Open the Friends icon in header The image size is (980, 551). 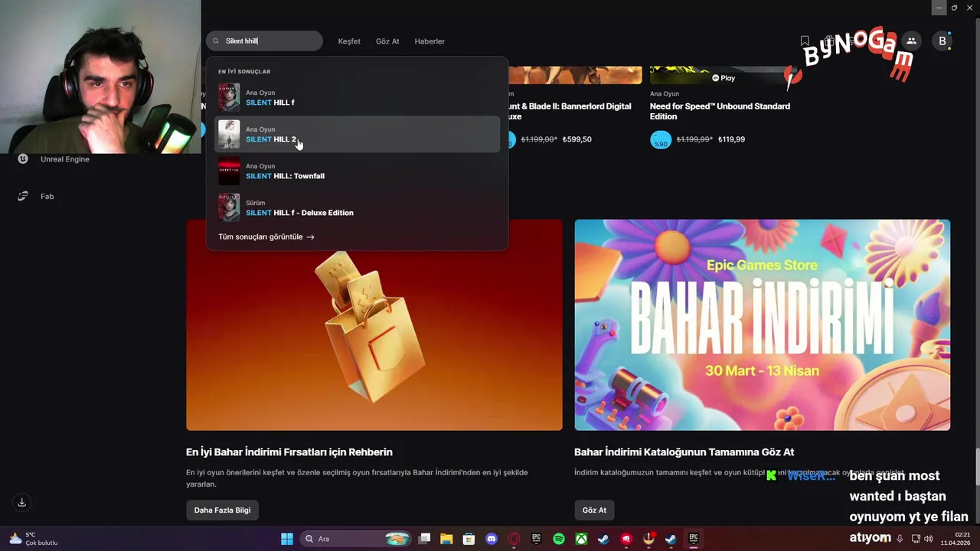point(911,41)
